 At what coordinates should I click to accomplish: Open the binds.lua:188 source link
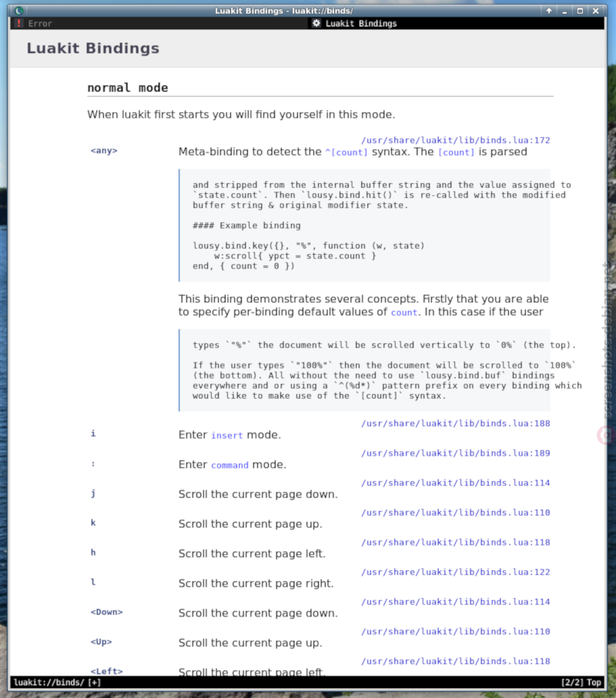point(456,423)
